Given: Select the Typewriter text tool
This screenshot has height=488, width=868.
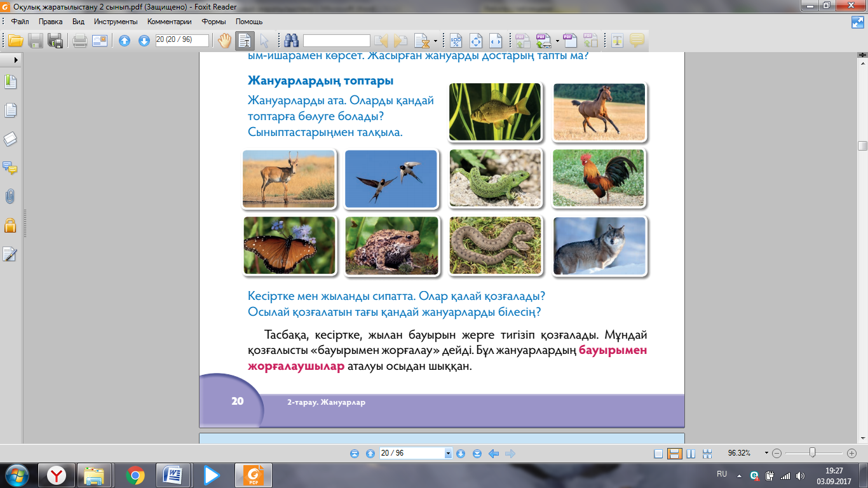Looking at the screenshot, I should coord(616,41).
